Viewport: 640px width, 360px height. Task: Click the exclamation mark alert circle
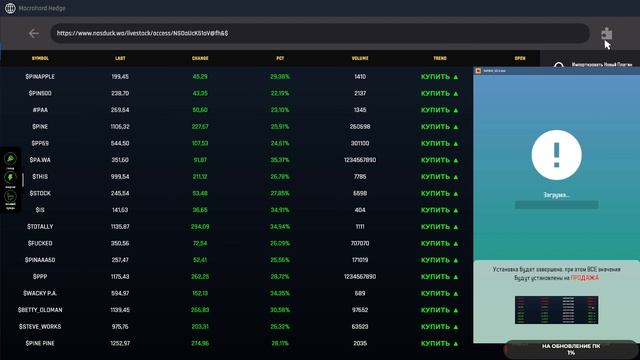556,155
